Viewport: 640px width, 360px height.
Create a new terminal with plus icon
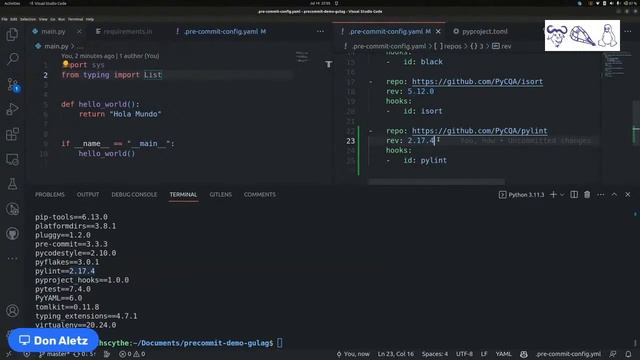(x=553, y=195)
